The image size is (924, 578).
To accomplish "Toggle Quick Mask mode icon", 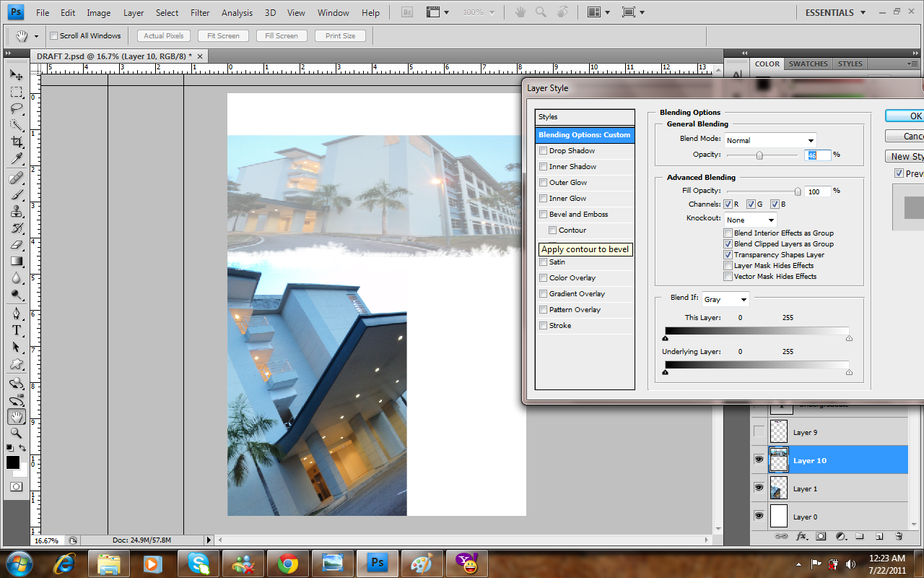I will (16, 487).
